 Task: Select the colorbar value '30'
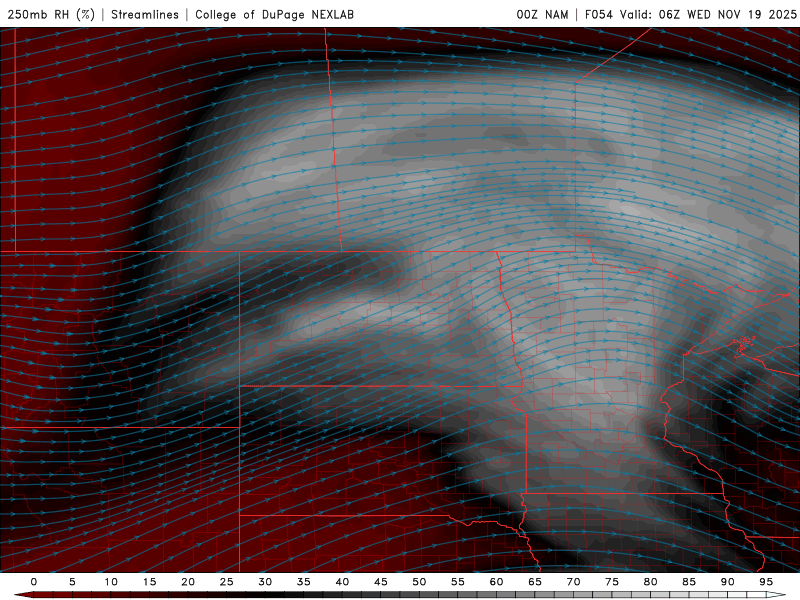point(265,582)
